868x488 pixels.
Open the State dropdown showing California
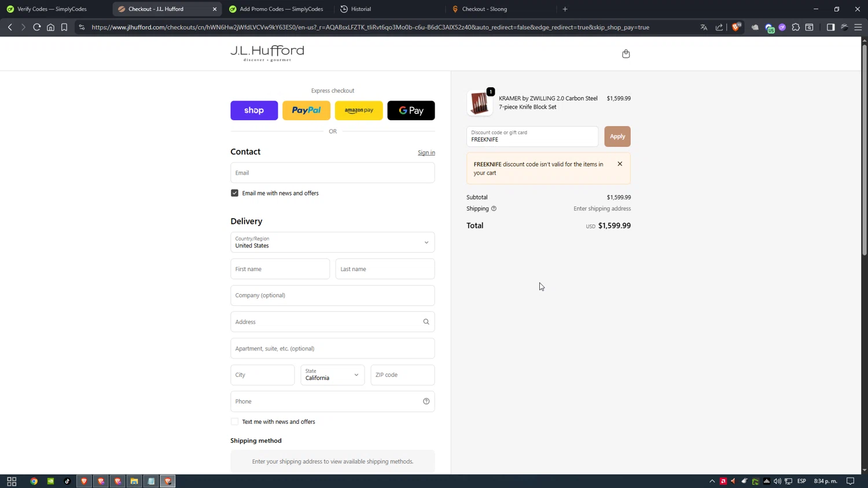pos(332,375)
